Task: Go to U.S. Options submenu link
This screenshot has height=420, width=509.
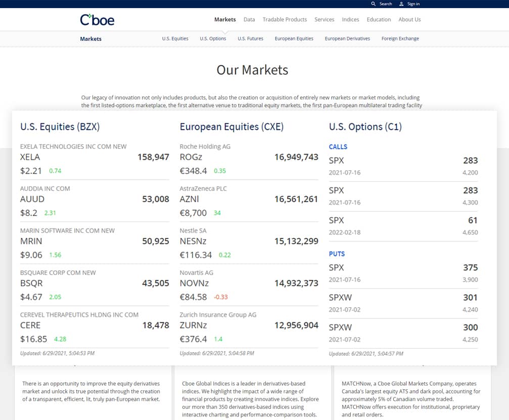Action: tap(213, 38)
